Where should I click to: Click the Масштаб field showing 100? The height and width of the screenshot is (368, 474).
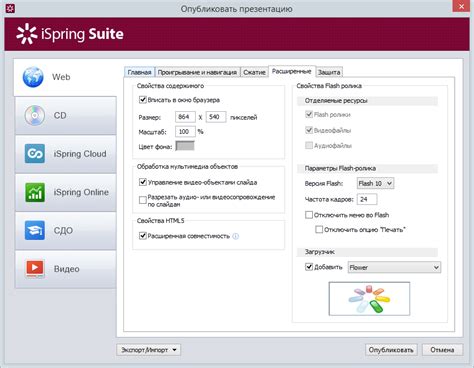point(185,132)
